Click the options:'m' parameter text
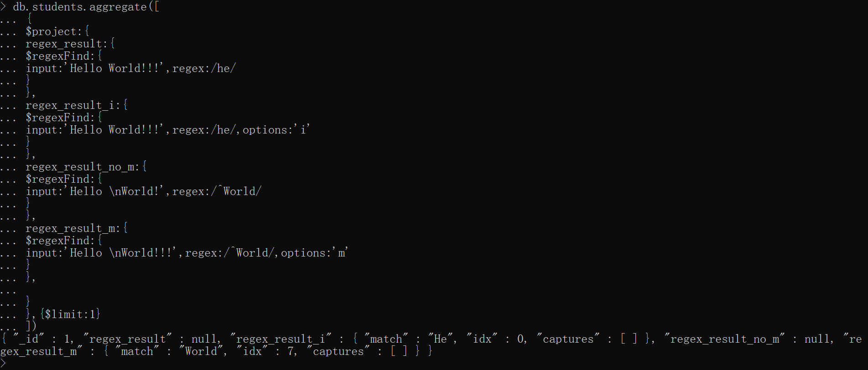Viewport: 868px width, 370px height. coord(314,253)
